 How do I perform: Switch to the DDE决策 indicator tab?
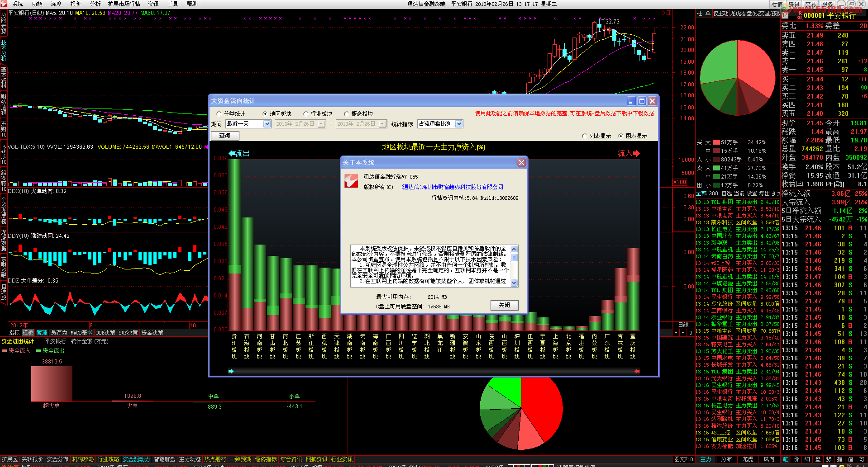tap(105, 333)
